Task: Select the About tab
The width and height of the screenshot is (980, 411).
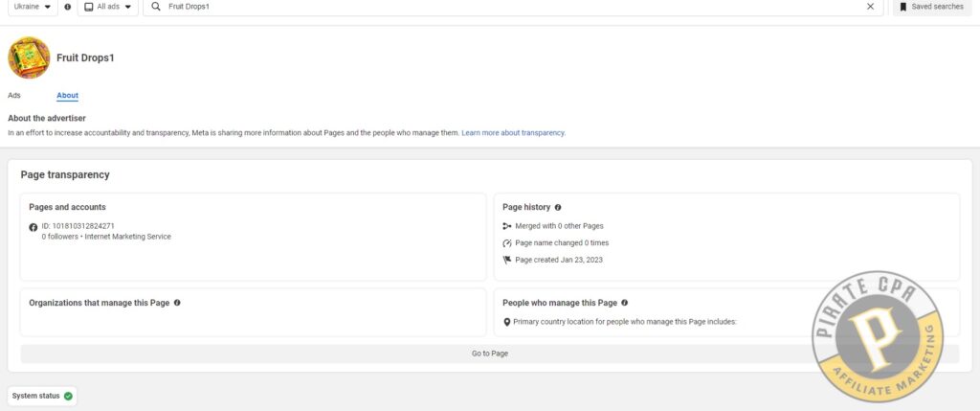Action: [68, 96]
